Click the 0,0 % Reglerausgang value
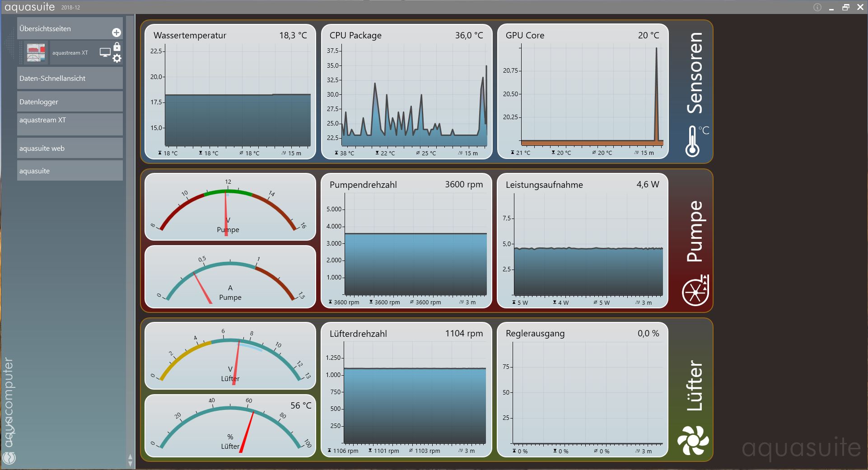The height and width of the screenshot is (470, 868). coord(649,333)
